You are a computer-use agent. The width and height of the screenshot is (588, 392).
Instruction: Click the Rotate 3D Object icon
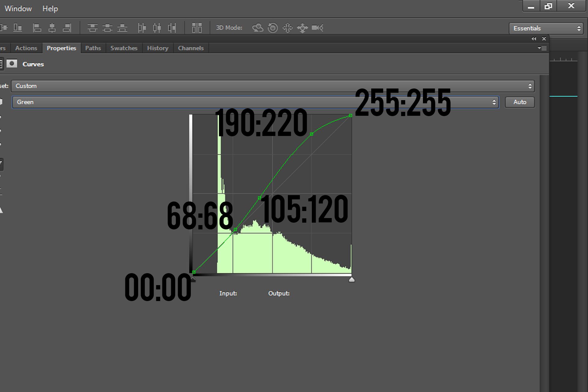pos(258,28)
